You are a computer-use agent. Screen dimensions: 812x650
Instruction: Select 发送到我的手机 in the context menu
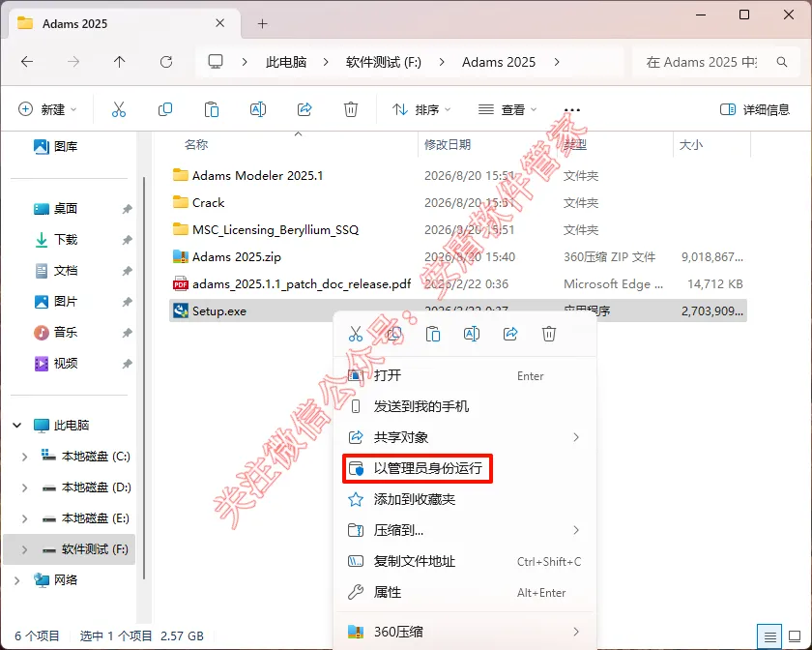pyautogui.click(x=464, y=406)
